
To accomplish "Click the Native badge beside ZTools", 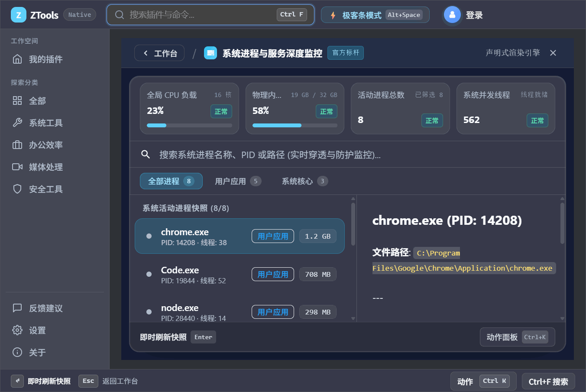I will (80, 15).
